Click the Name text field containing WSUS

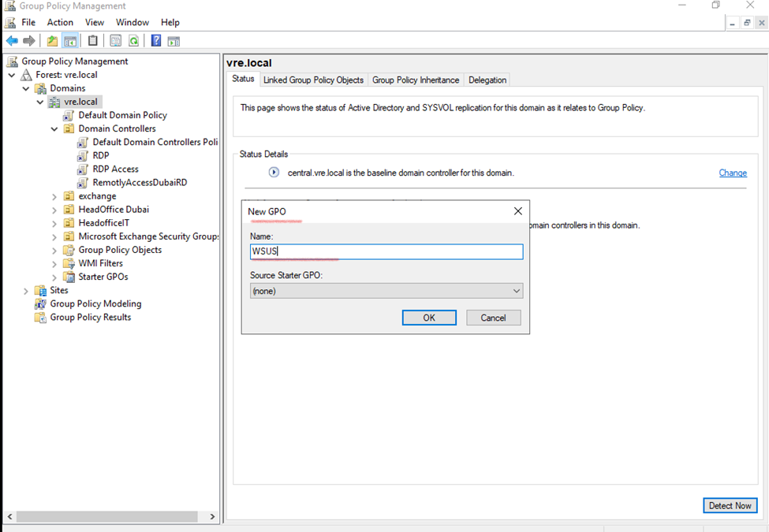[386, 251]
